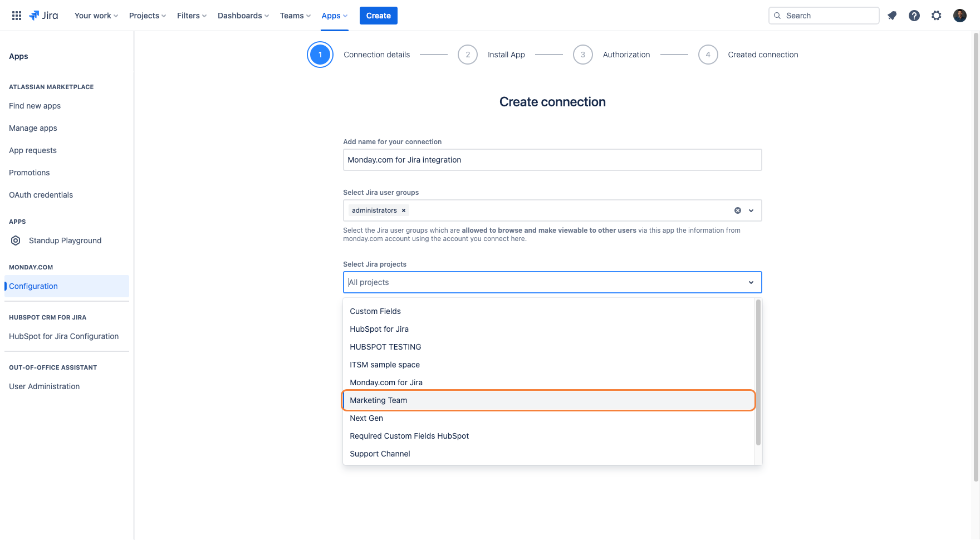Image resolution: width=980 pixels, height=540 pixels.
Task: Open the app switcher grid icon
Action: (17, 16)
